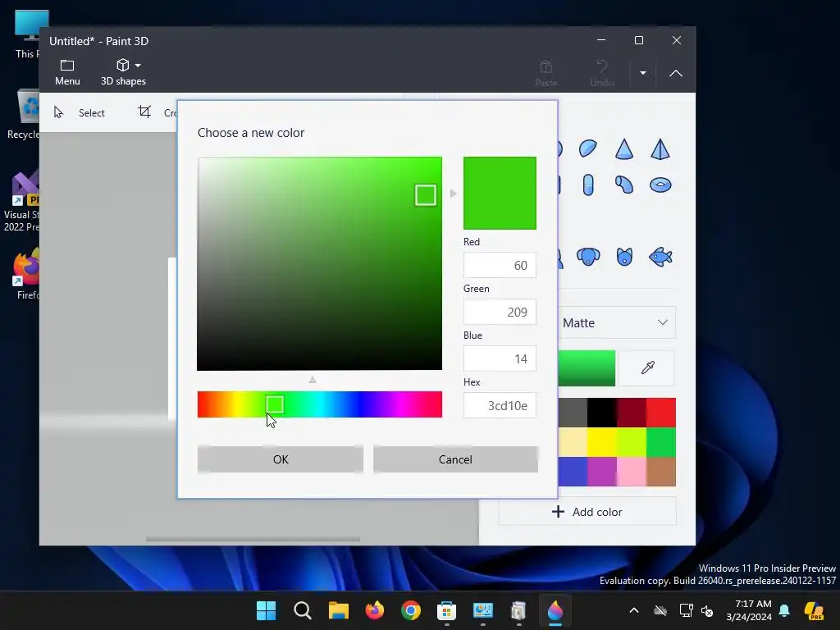Click the large green color preview box
Viewport: 840px width, 630px height.
pos(500,193)
